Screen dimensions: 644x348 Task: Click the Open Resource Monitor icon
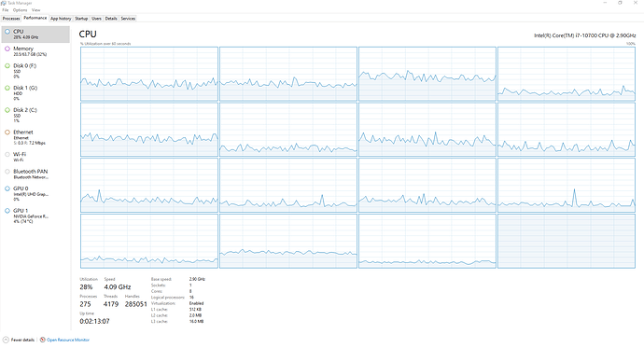[x=42, y=340]
